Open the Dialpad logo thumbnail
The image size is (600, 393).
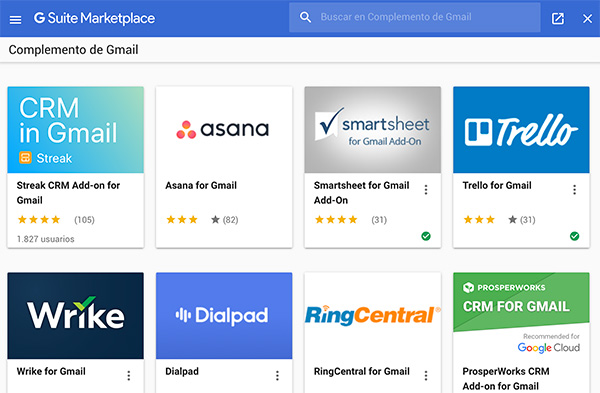pyautogui.click(x=224, y=316)
